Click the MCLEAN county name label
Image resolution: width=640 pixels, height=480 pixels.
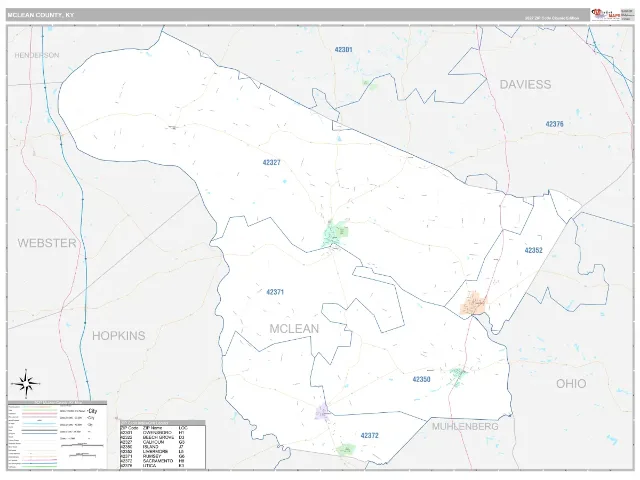294,329
